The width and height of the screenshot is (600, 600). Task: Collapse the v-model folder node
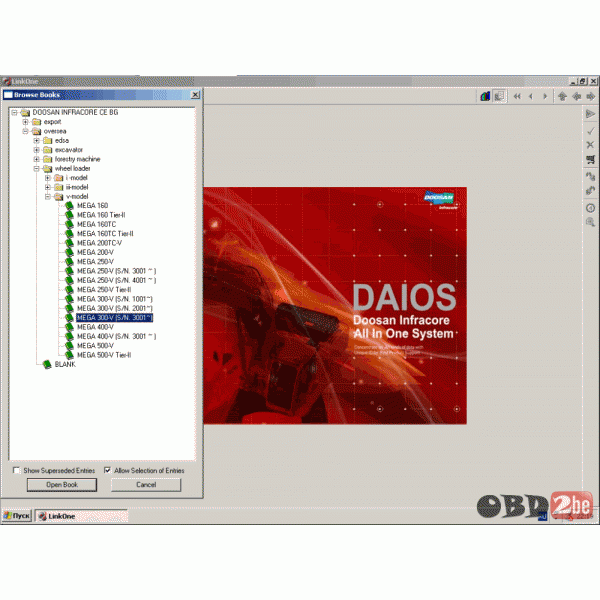pyautogui.click(x=47, y=197)
